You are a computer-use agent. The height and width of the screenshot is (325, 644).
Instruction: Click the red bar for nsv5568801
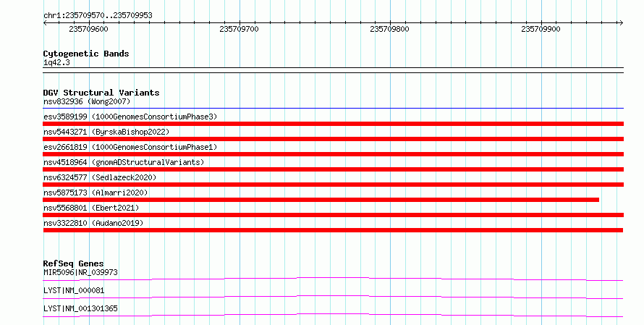point(334,215)
